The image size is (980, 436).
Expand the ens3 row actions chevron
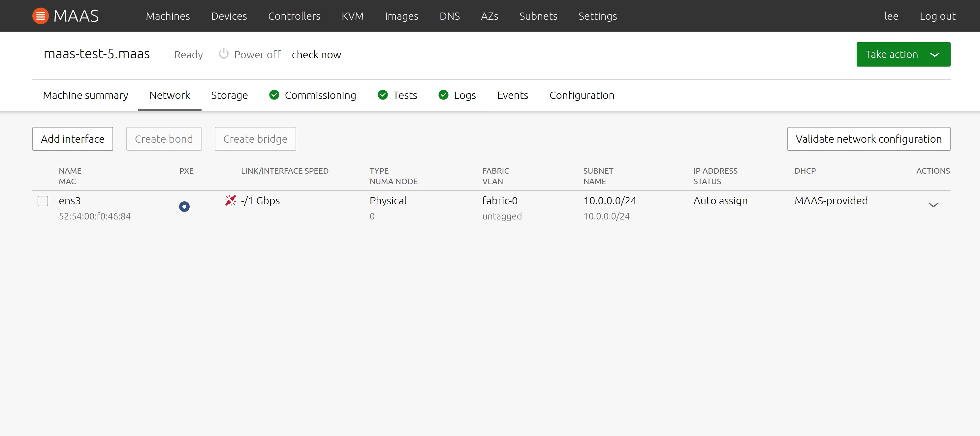point(933,205)
